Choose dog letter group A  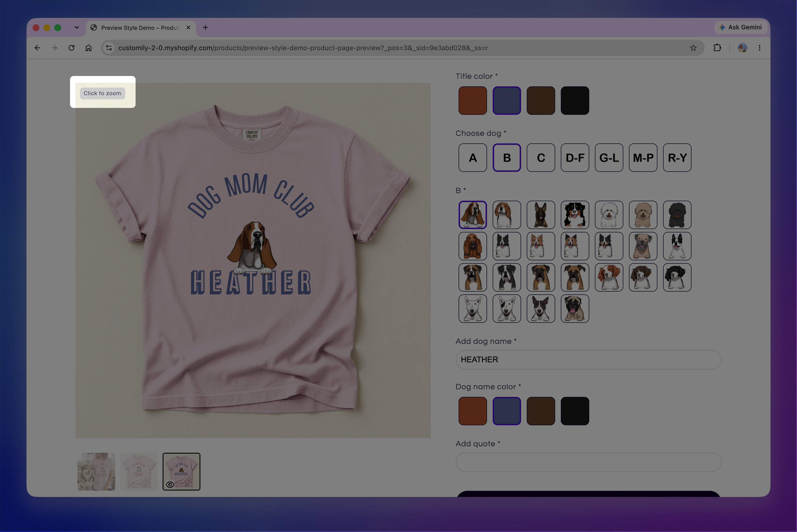473,158
